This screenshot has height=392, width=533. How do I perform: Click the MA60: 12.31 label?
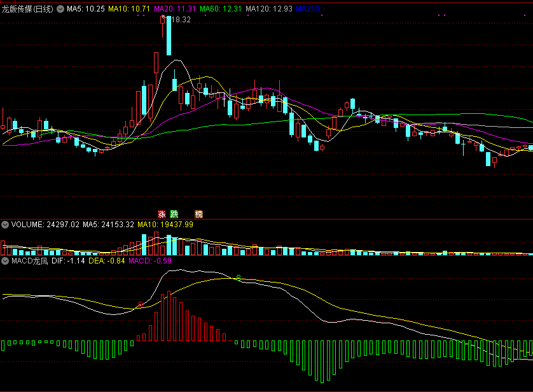[x=221, y=9]
